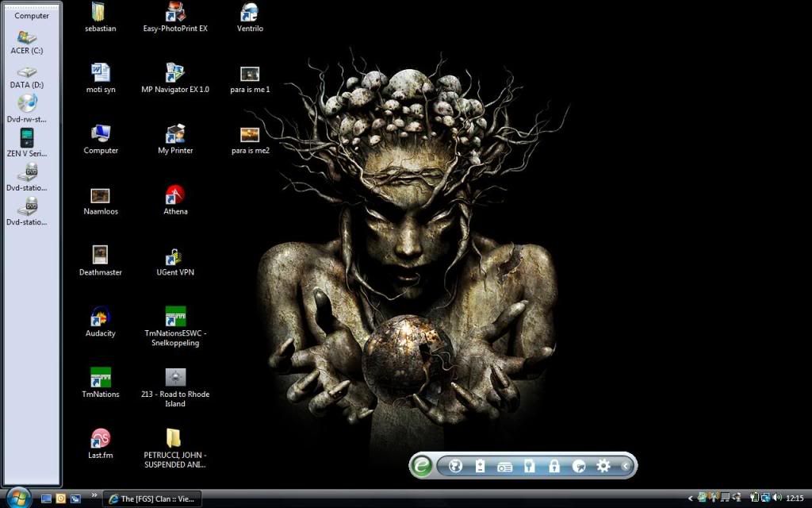Open PETRUCCI, JOHN - SUSPENDED ANI... folder
This screenshot has height=508, width=812.
coord(175,449)
